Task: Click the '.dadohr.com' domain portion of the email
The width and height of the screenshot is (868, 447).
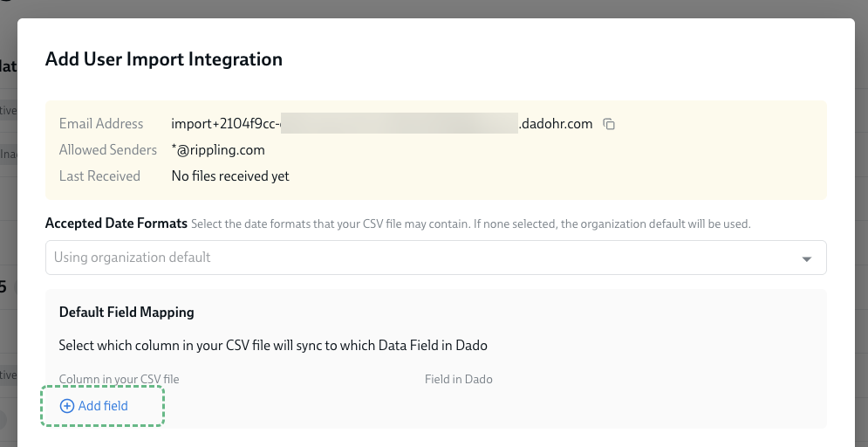Action: [x=557, y=124]
